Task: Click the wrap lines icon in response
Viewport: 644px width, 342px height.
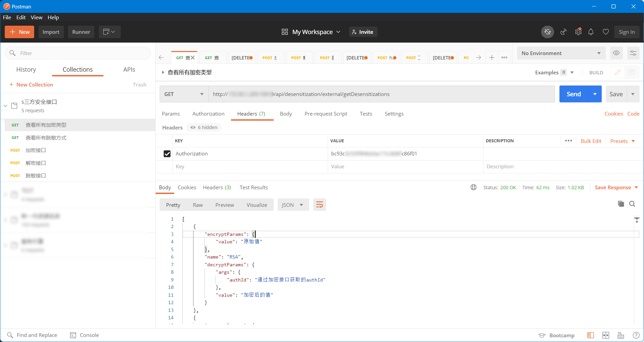Action: (319, 205)
